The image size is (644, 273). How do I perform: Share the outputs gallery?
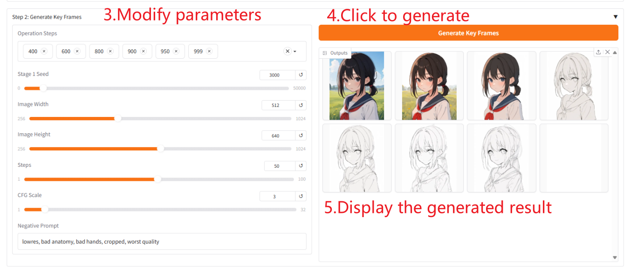pyautogui.click(x=598, y=52)
